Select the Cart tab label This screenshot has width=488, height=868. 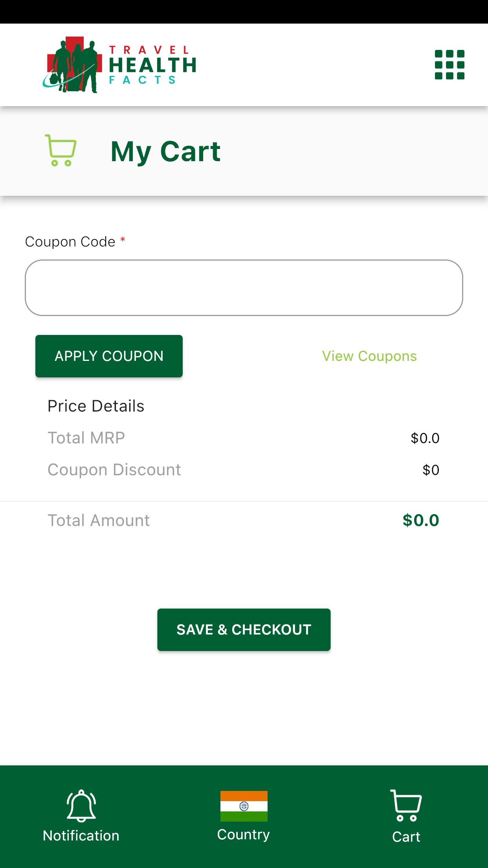tap(406, 837)
